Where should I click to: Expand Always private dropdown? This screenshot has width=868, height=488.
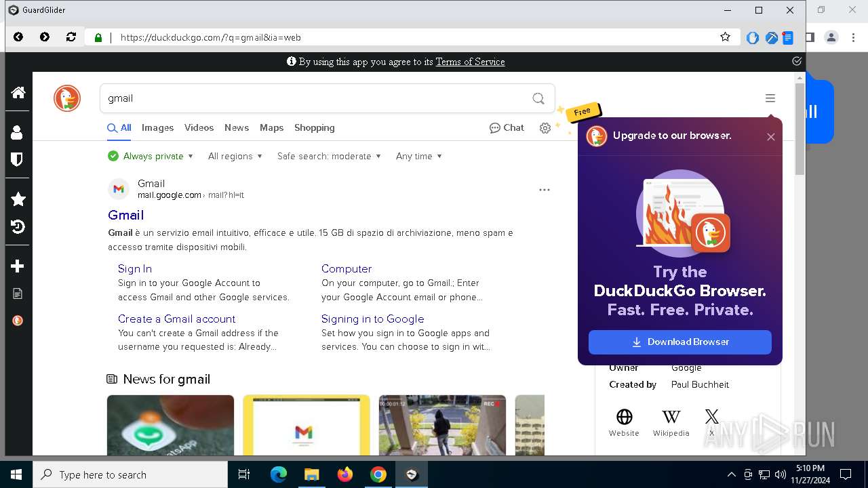click(x=151, y=156)
